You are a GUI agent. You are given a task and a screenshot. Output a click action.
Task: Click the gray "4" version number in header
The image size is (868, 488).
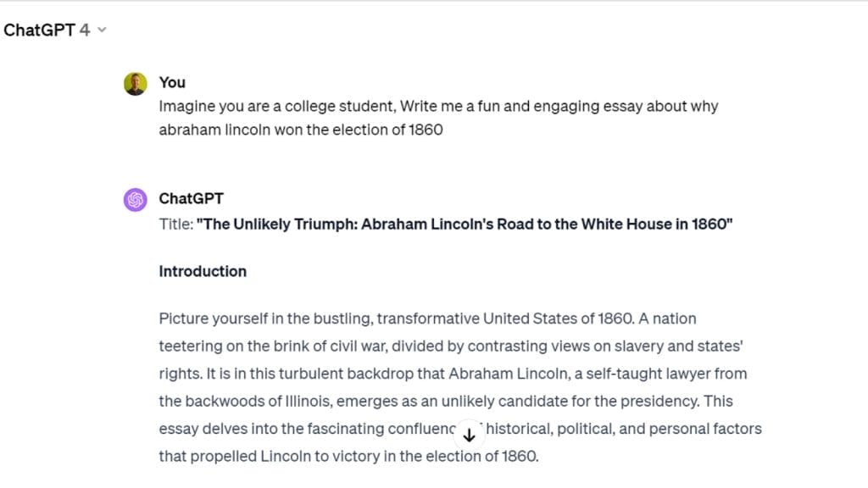84,30
